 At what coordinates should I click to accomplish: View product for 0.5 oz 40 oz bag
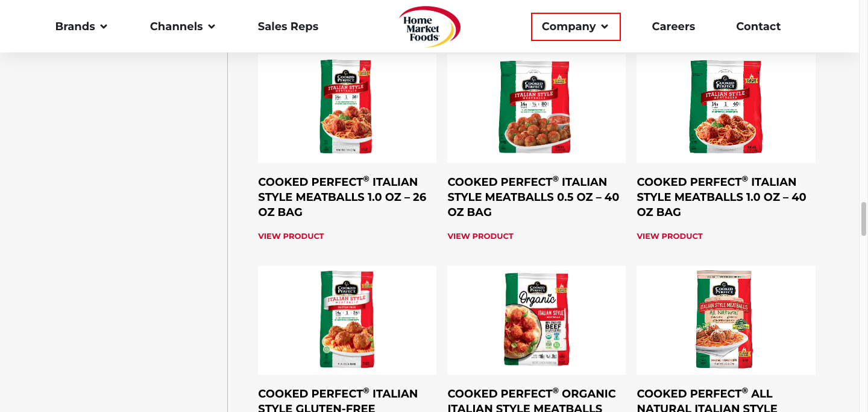[x=480, y=236]
